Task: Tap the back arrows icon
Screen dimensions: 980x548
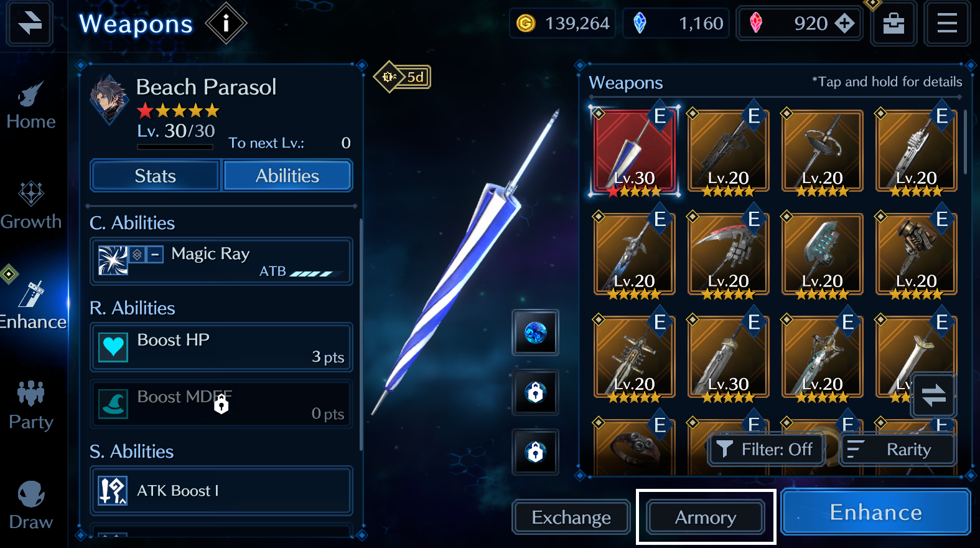Action: [29, 24]
